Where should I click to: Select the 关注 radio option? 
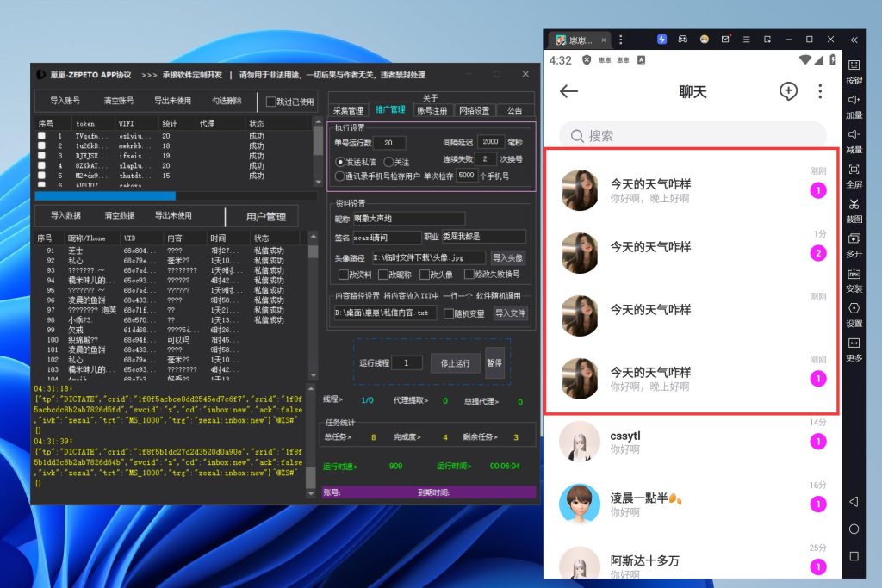tap(388, 162)
